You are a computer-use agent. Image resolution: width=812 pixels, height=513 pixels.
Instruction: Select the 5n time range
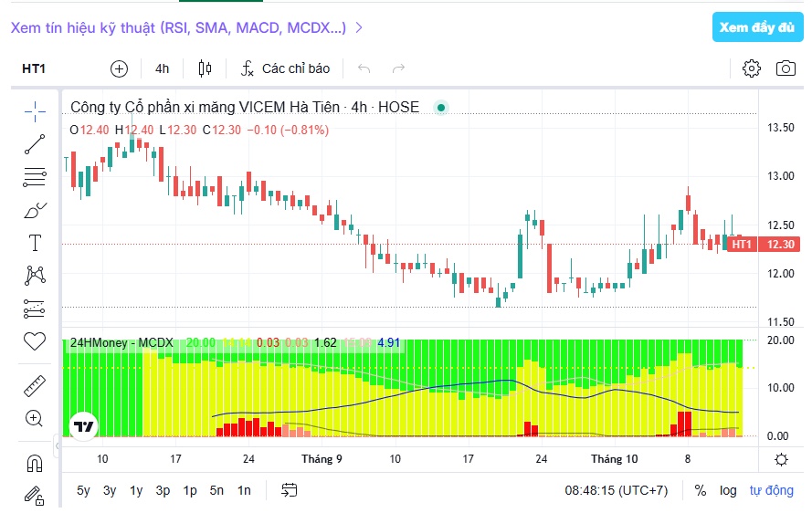pyautogui.click(x=216, y=490)
